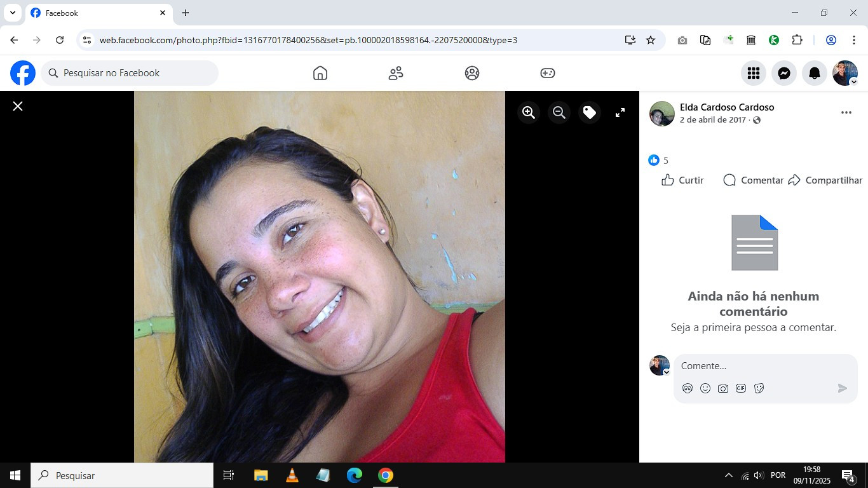The height and width of the screenshot is (488, 868).
Task: Go to Facebook Home tab
Action: click(x=320, y=73)
